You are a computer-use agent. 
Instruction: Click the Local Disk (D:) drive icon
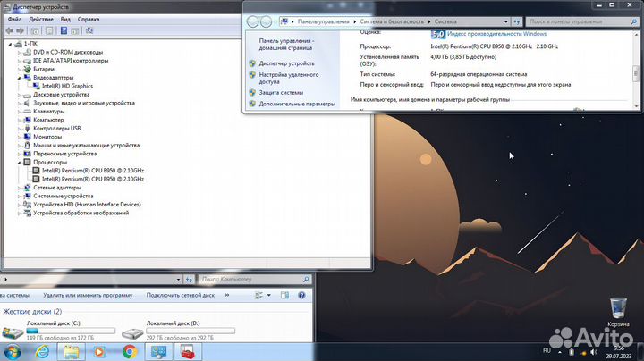[132, 333]
